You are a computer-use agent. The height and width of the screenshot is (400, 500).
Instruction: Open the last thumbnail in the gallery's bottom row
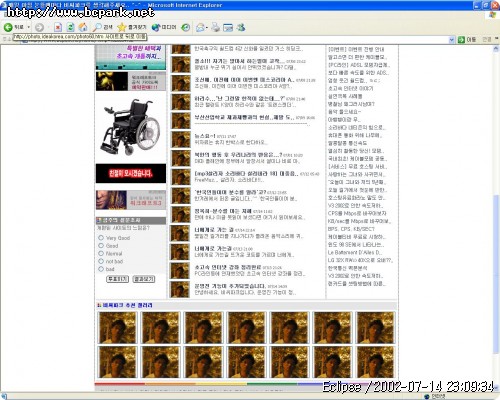click(375, 362)
